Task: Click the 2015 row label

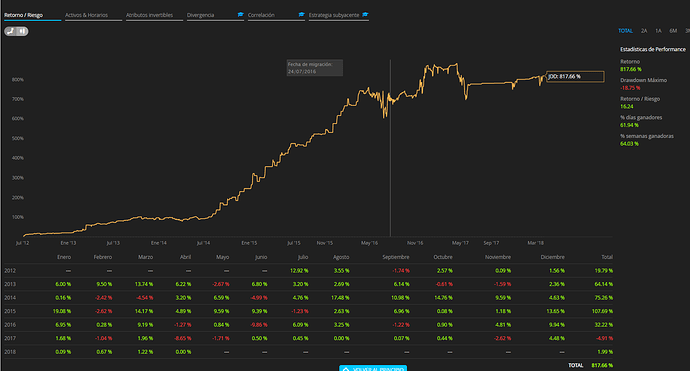Action: (x=10, y=311)
